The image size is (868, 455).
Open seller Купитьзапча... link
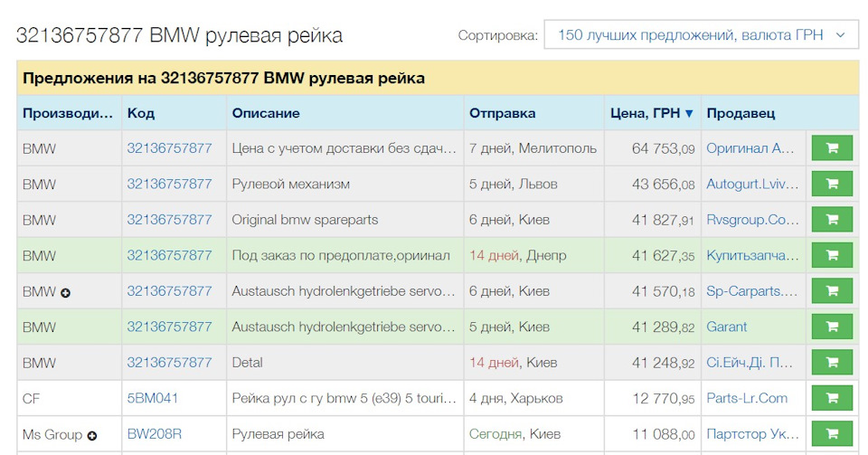pos(752,255)
